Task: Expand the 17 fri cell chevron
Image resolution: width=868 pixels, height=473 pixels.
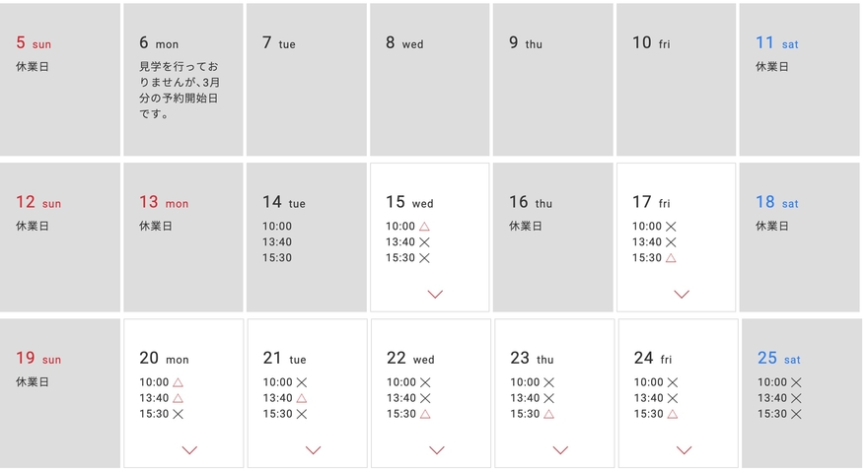Action: tap(682, 295)
